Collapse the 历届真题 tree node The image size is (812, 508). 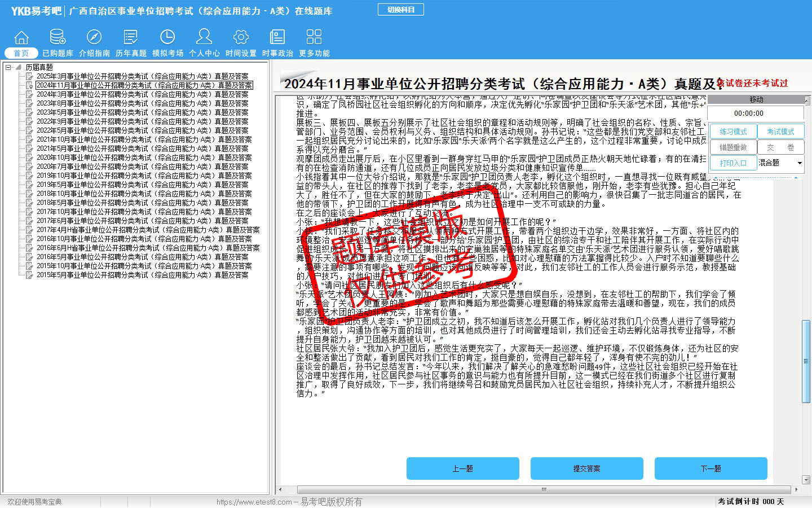pyautogui.click(x=8, y=67)
